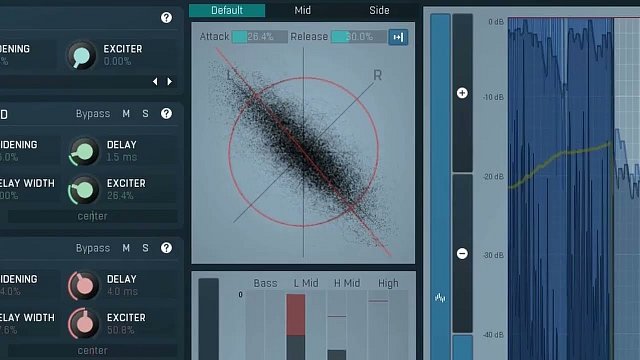Click the 1.5 ms delay value
The height and width of the screenshot is (360, 640).
122,157
